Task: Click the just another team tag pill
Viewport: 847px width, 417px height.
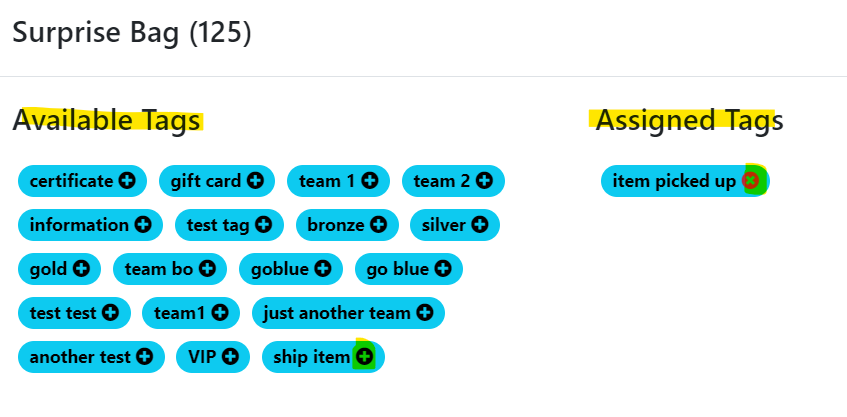Action: point(336,313)
